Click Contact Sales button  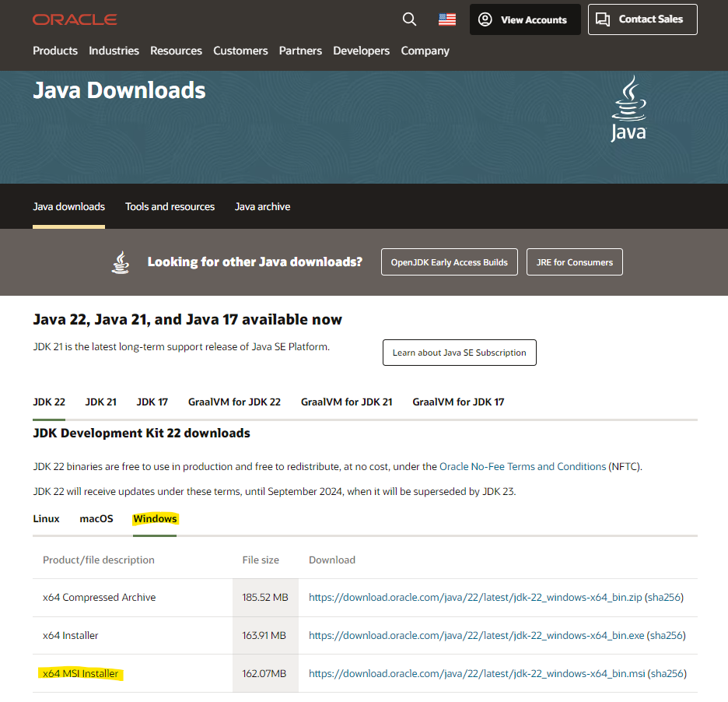642,19
